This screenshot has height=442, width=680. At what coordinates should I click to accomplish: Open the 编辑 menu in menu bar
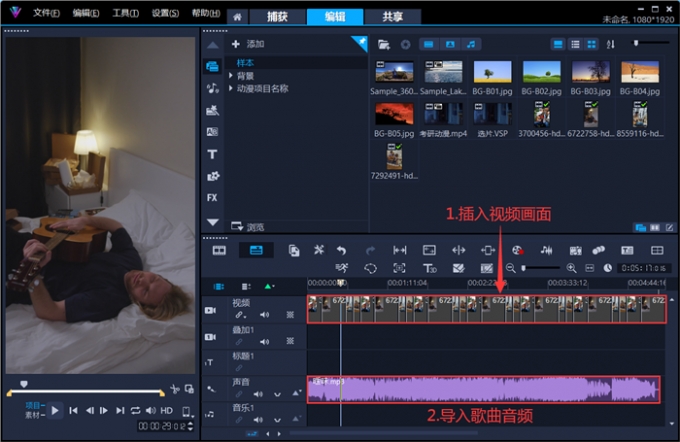click(86, 13)
